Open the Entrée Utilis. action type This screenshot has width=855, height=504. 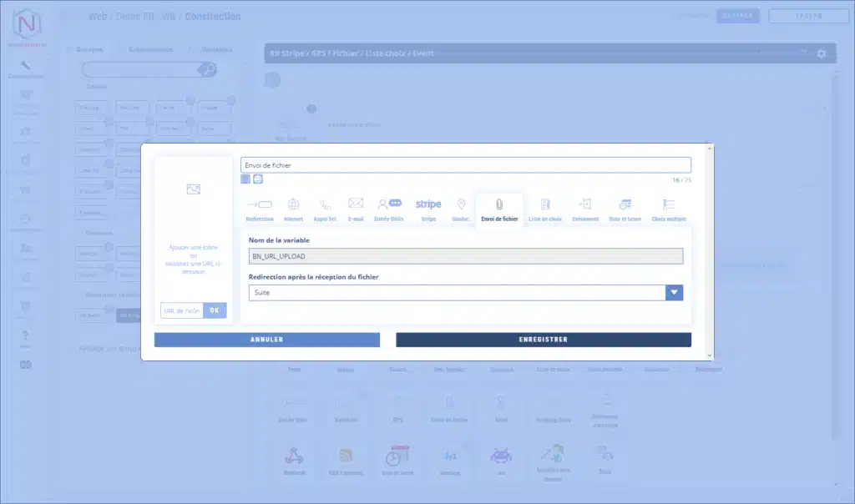(x=389, y=209)
